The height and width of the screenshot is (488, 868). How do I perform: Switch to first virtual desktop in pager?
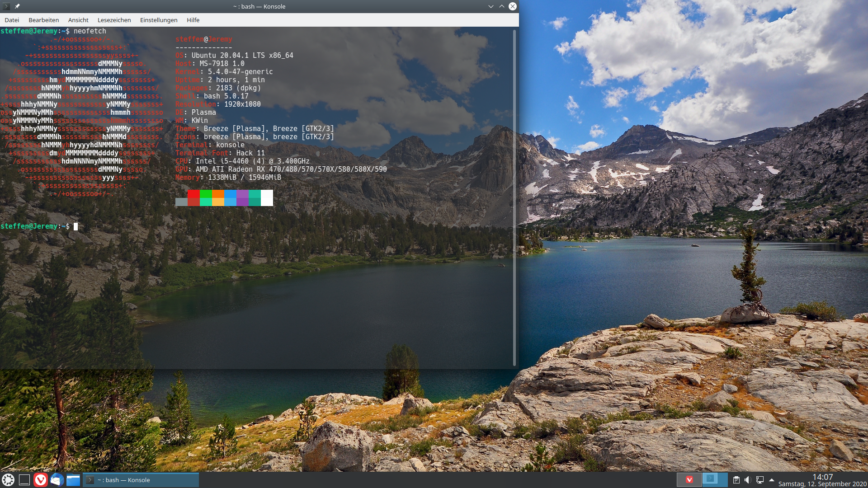(x=689, y=479)
